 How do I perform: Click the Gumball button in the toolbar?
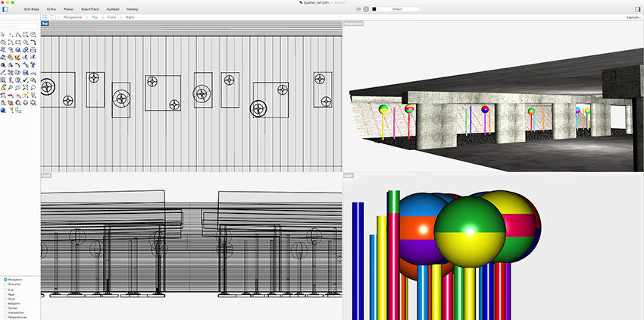(x=112, y=9)
